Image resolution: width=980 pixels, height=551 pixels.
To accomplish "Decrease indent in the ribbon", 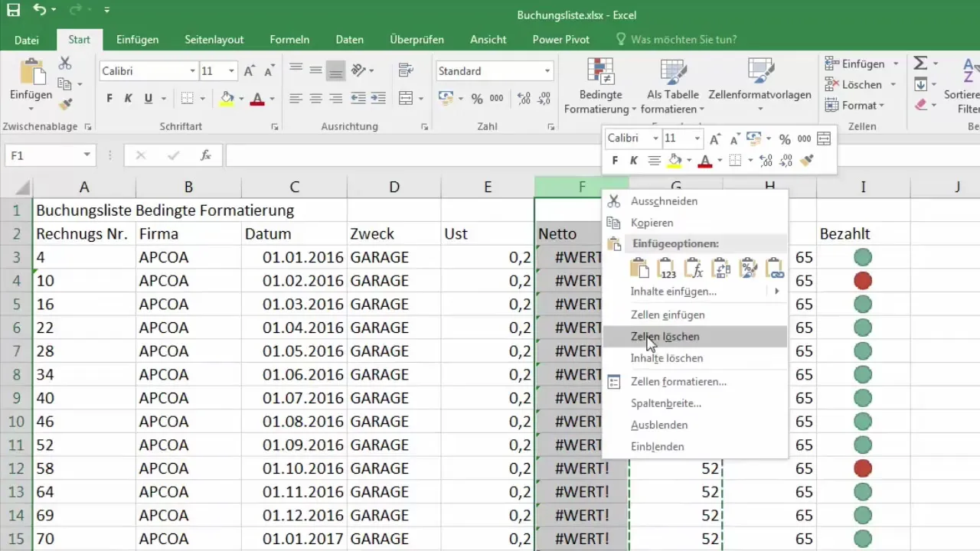I will [x=358, y=98].
